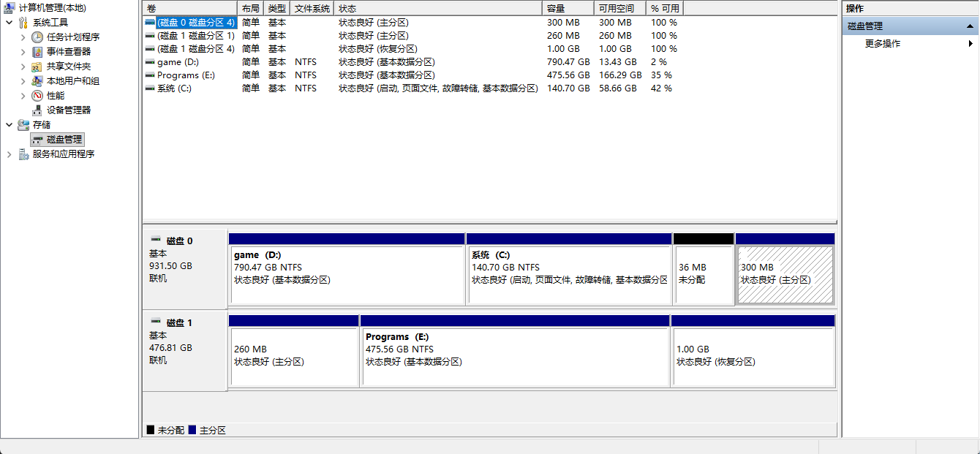Collapse the 存储 tree node
Screen dimensions: 980x454
[x=9, y=125]
